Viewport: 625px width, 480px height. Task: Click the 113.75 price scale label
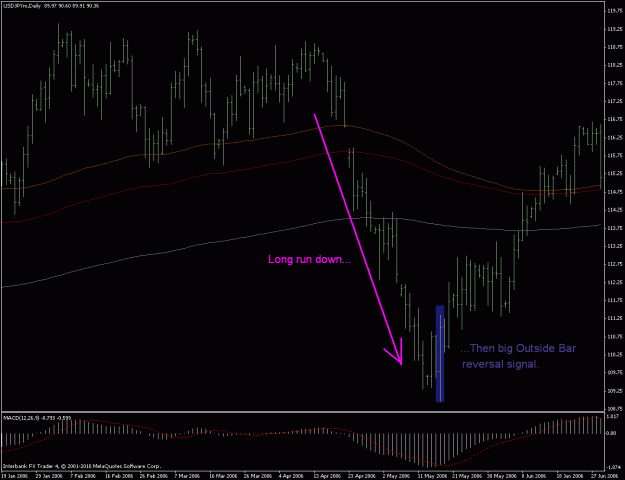[x=615, y=228]
